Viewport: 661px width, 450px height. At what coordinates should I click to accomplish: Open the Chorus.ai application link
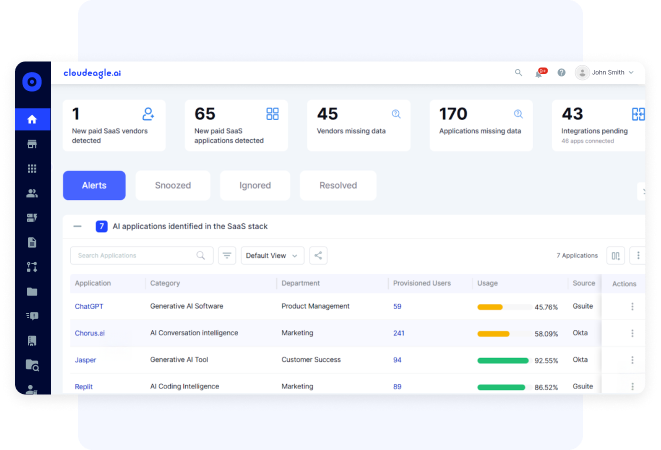[x=90, y=333]
